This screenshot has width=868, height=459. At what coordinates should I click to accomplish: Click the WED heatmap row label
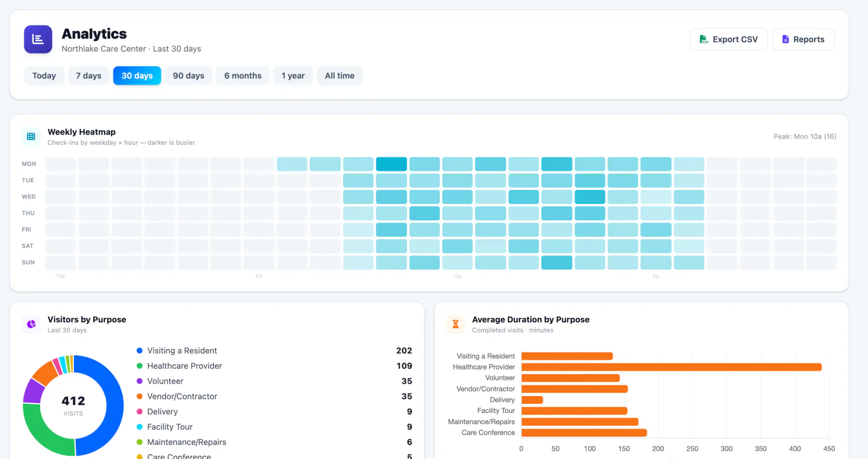(x=29, y=197)
